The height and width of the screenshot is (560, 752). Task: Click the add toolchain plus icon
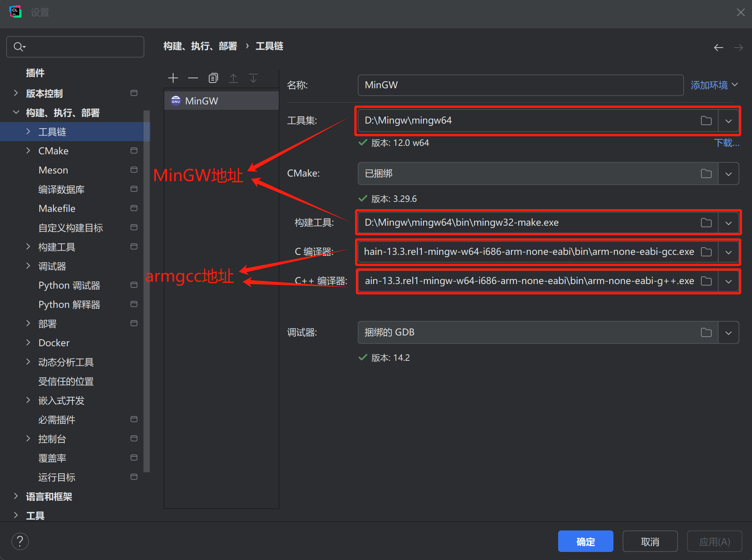173,78
